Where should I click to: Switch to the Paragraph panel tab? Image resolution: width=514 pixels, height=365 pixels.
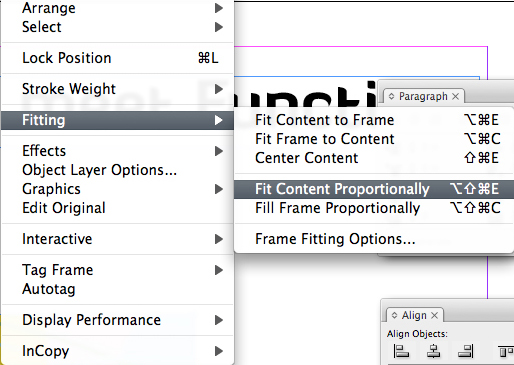423,97
